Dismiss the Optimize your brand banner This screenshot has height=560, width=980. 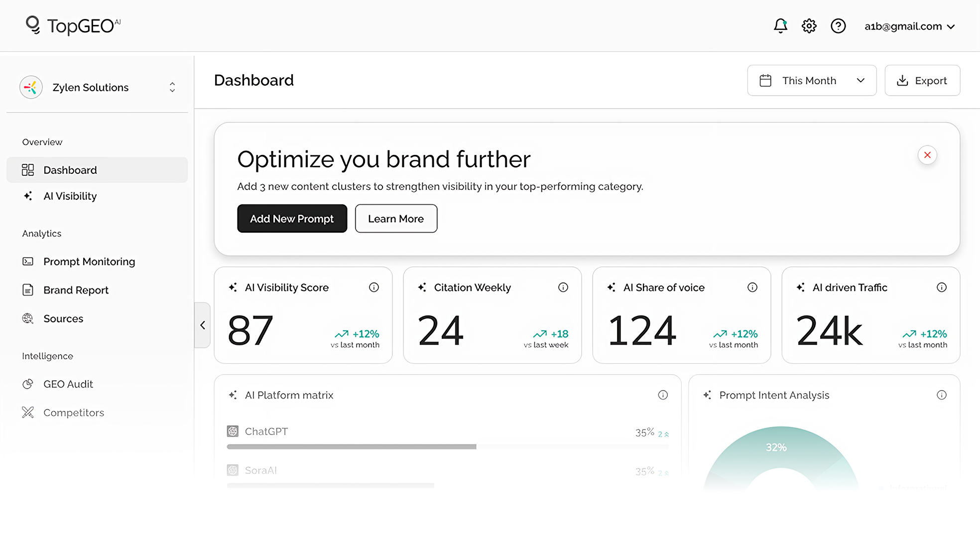(x=927, y=155)
